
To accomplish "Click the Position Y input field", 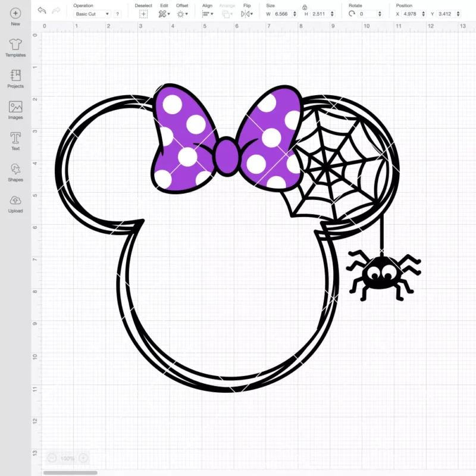I will (446, 14).
